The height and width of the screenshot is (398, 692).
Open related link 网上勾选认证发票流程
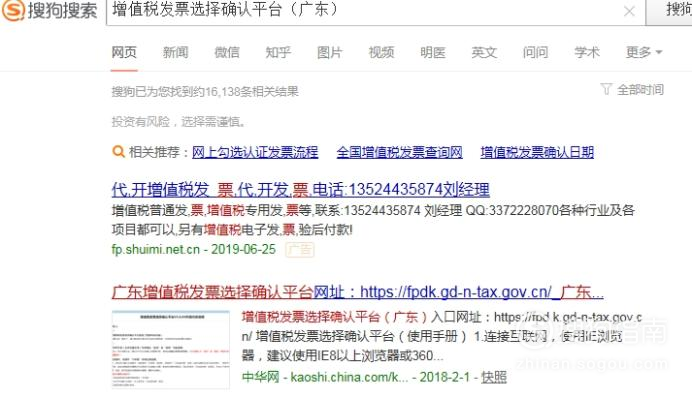pos(255,152)
